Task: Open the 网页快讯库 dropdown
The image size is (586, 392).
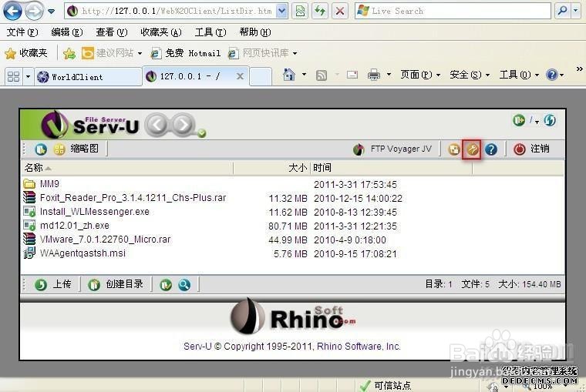Action: pos(263,53)
